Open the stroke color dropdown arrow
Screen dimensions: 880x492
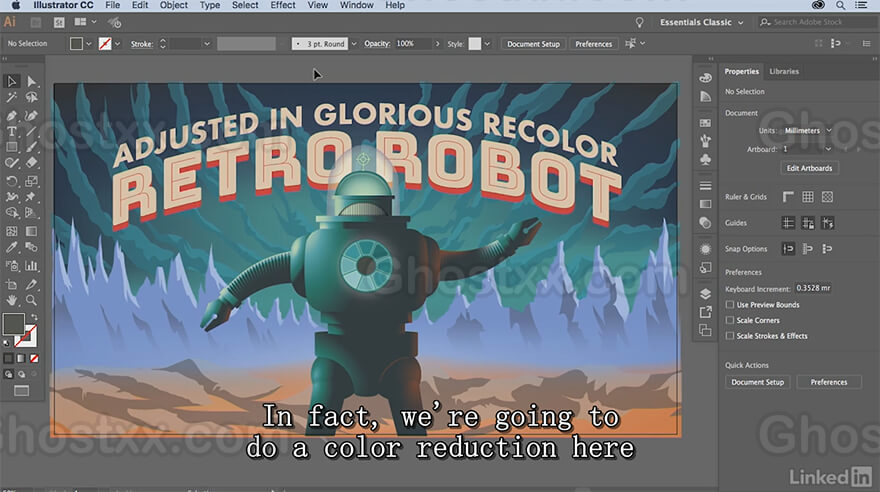coord(117,44)
